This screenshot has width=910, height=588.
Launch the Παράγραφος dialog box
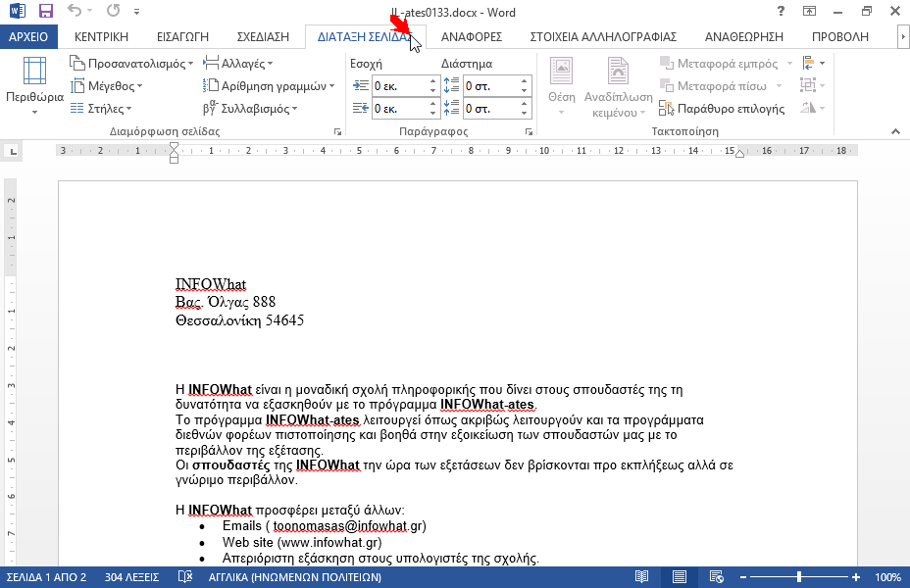coord(529,132)
